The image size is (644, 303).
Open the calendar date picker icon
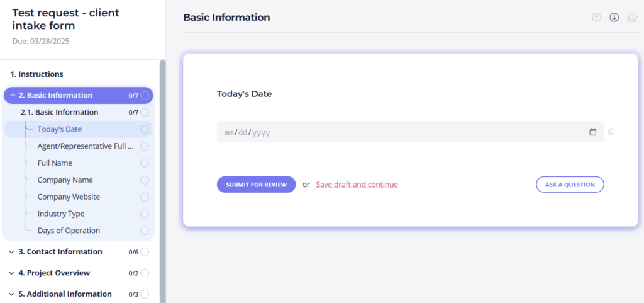click(592, 132)
